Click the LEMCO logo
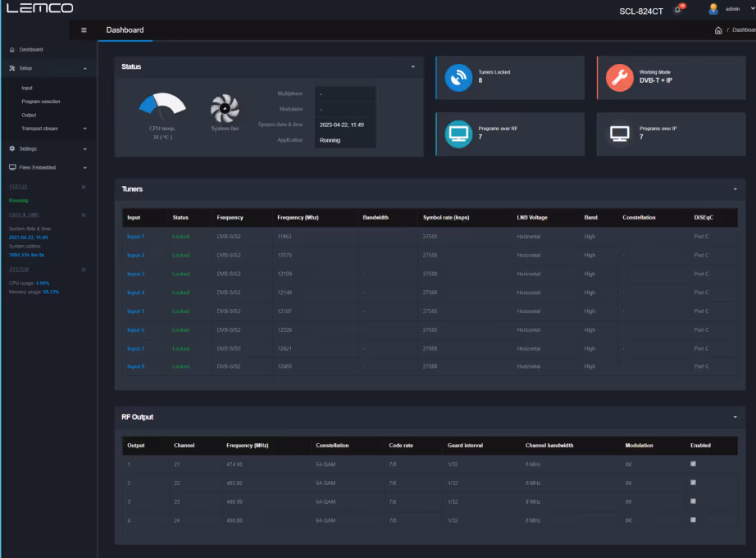Viewport: 756px width, 558px height. click(x=39, y=7)
